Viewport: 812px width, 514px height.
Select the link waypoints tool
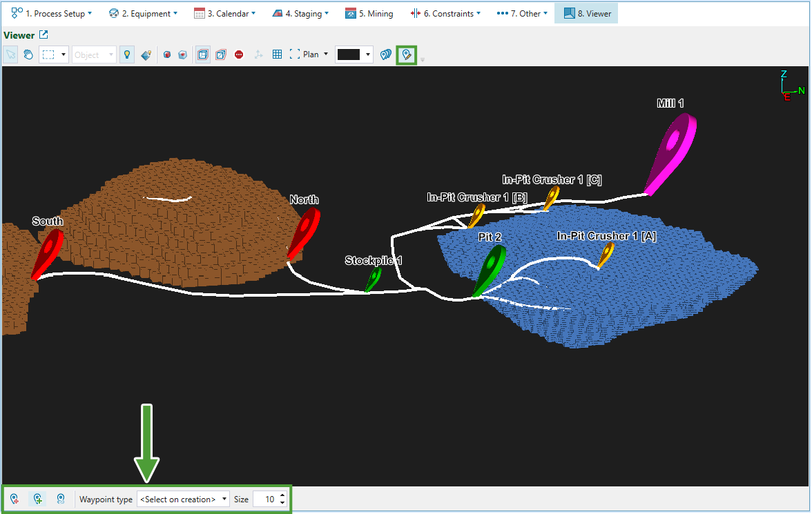click(x=61, y=499)
